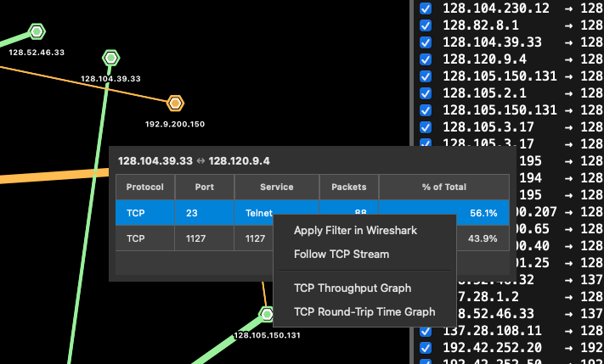The height and width of the screenshot is (364, 604).
Task: Click the 128.52.46.33 node label
Action: (37, 53)
